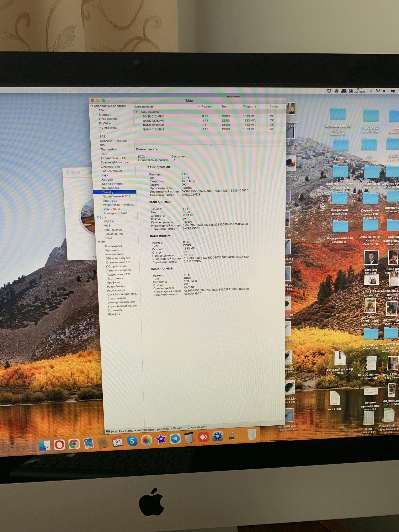Viewport: 399px width, 532px height.
Task: Open Акт 2.pdf.asice.zip file on desktop
Action: pos(340,358)
